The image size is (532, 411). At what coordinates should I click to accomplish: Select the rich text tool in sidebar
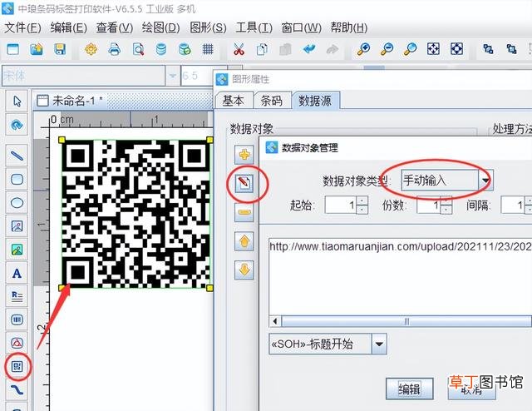pos(17,296)
